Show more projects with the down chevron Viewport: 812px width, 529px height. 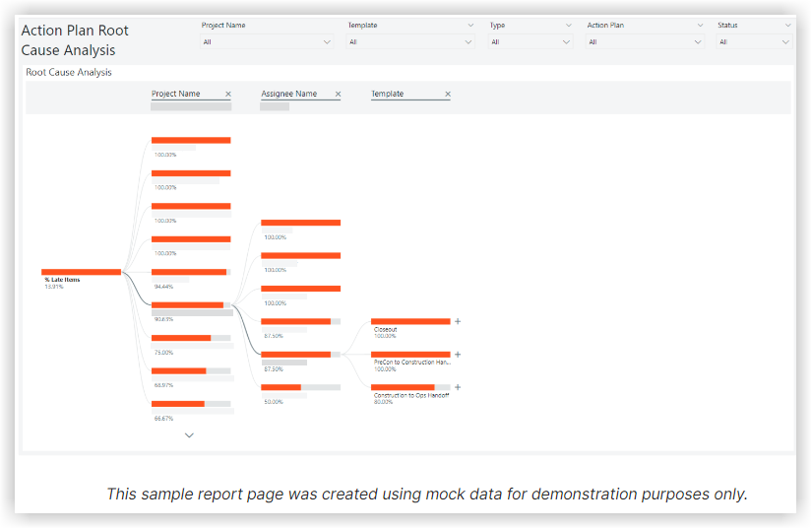click(x=190, y=434)
